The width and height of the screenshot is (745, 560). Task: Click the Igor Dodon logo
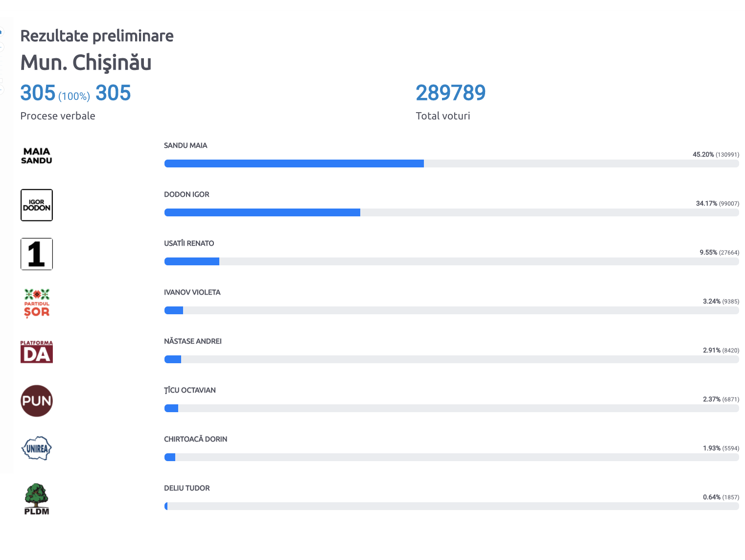coord(37,205)
